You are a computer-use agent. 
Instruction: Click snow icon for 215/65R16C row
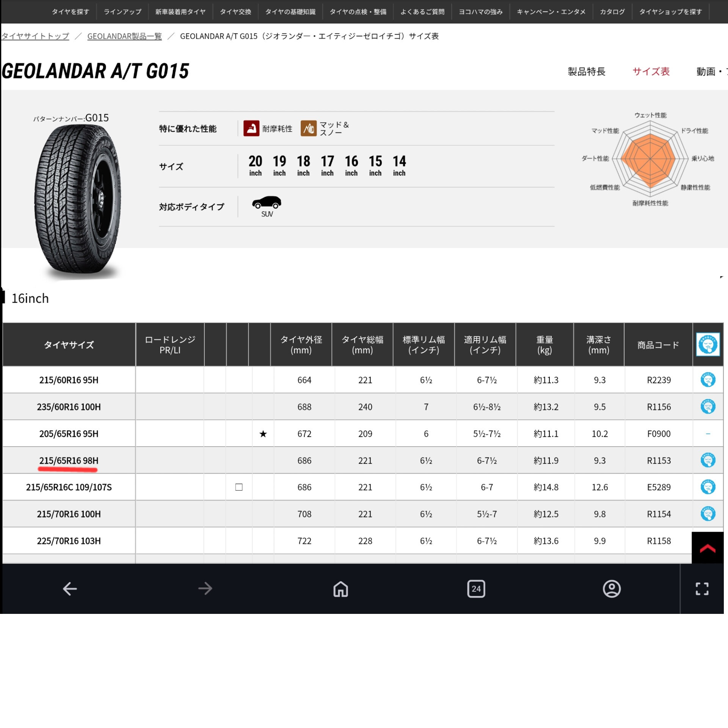click(708, 487)
